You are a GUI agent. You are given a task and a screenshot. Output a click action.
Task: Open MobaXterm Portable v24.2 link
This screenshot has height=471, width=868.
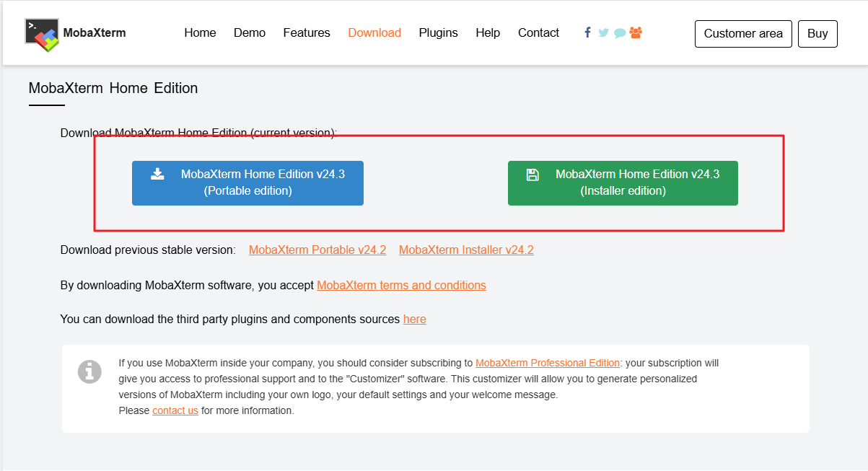317,250
